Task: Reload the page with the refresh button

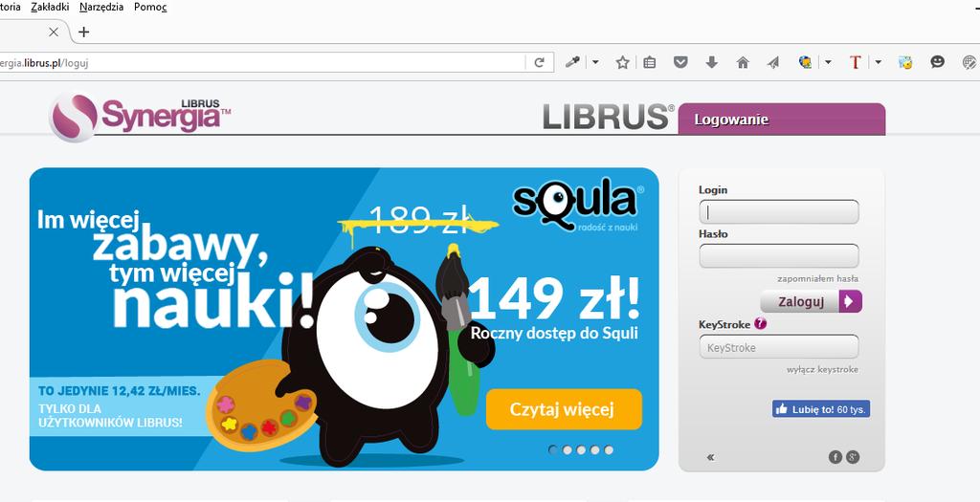Action: [x=540, y=62]
